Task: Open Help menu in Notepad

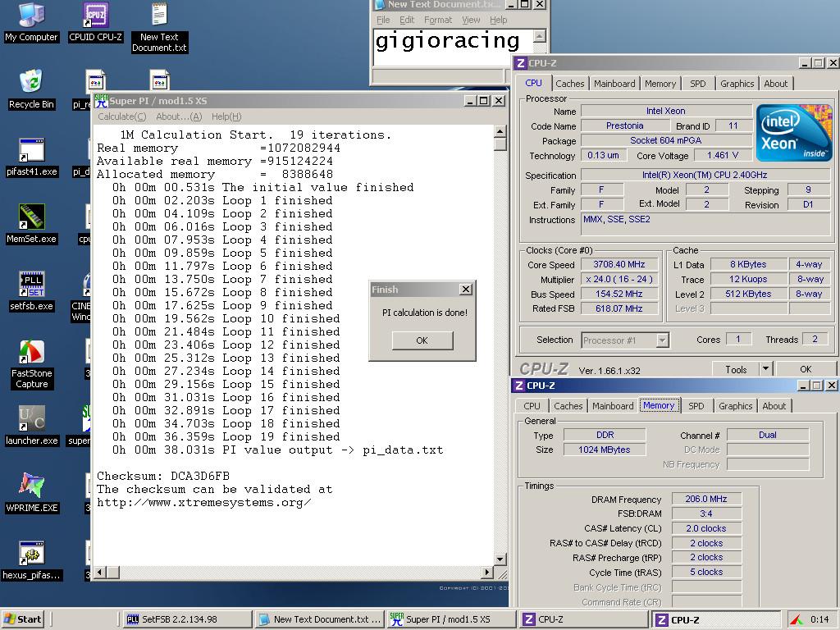Action: pos(498,20)
